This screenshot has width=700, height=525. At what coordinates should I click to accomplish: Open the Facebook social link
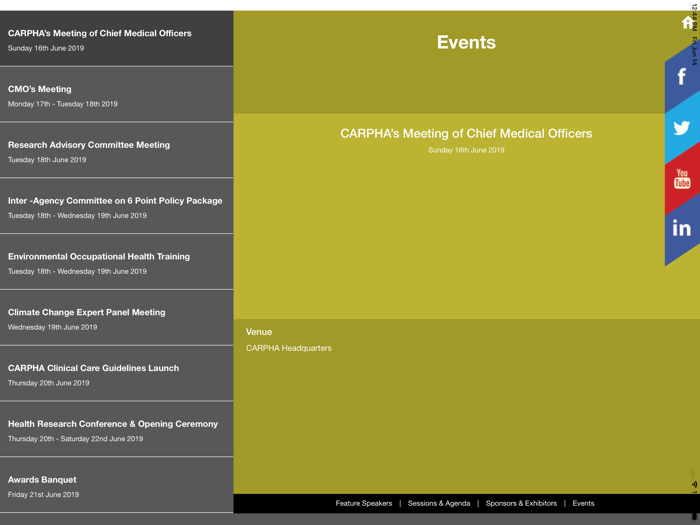coord(682,77)
